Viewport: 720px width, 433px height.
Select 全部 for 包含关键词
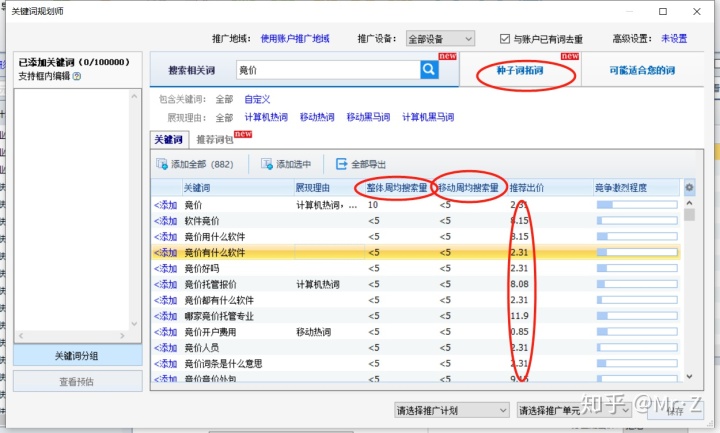[224, 99]
